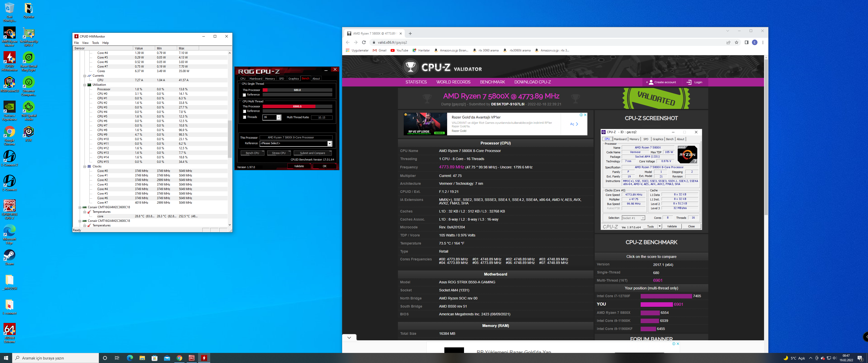
Task: Open Reference Please Select dropdown
Action: tap(330, 143)
